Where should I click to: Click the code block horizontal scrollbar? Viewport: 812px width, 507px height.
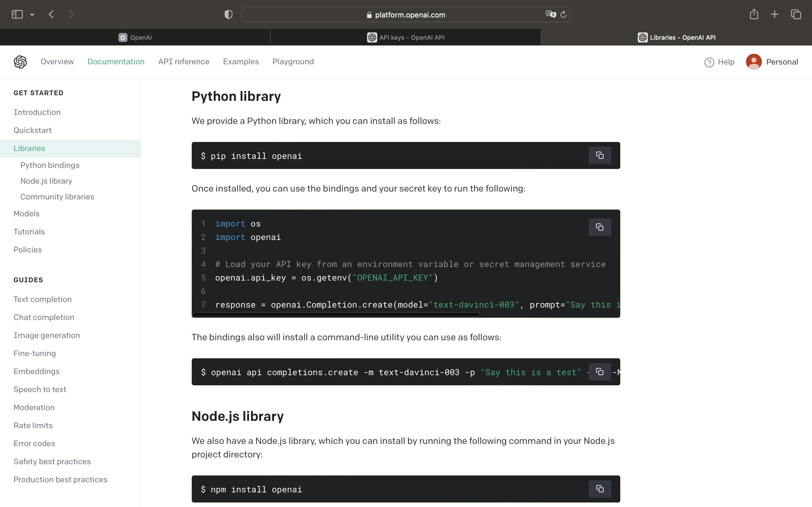336,315
